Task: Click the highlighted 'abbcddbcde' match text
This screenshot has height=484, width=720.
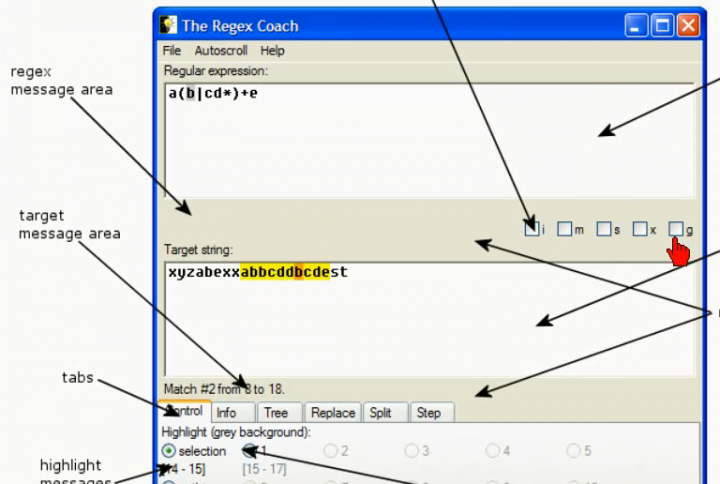Action: coord(285,272)
